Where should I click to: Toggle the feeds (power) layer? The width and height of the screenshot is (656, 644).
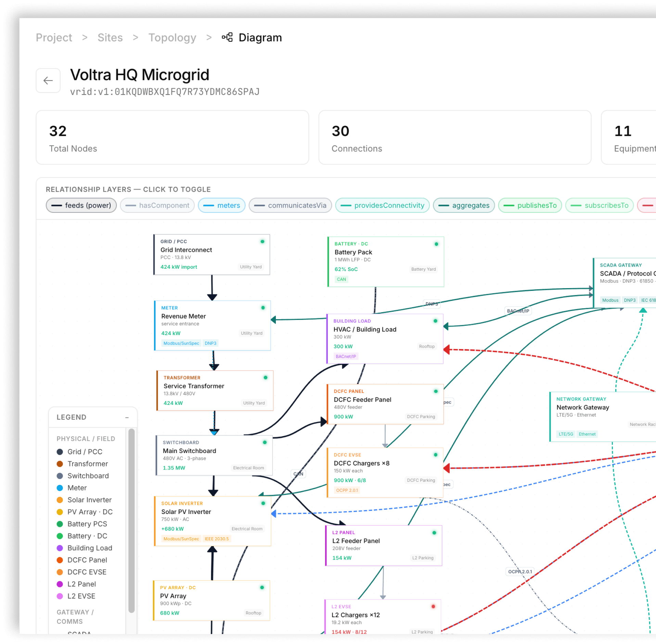pyautogui.click(x=81, y=205)
